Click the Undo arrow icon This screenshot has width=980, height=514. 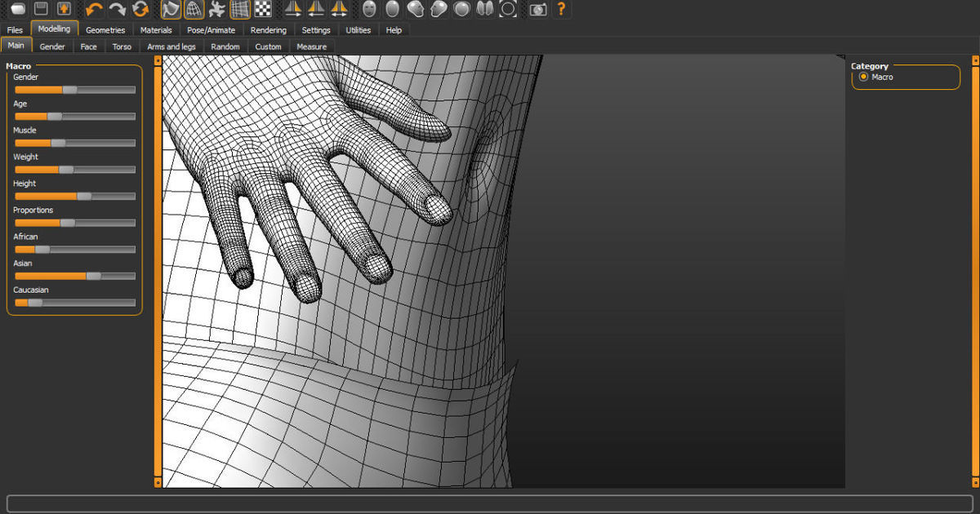click(95, 10)
